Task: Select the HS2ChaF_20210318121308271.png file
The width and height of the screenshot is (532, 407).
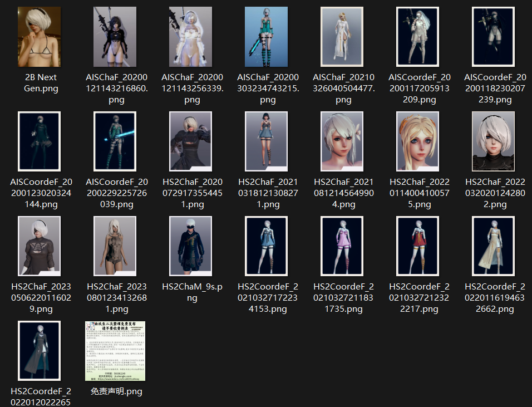Action: pyautogui.click(x=267, y=141)
